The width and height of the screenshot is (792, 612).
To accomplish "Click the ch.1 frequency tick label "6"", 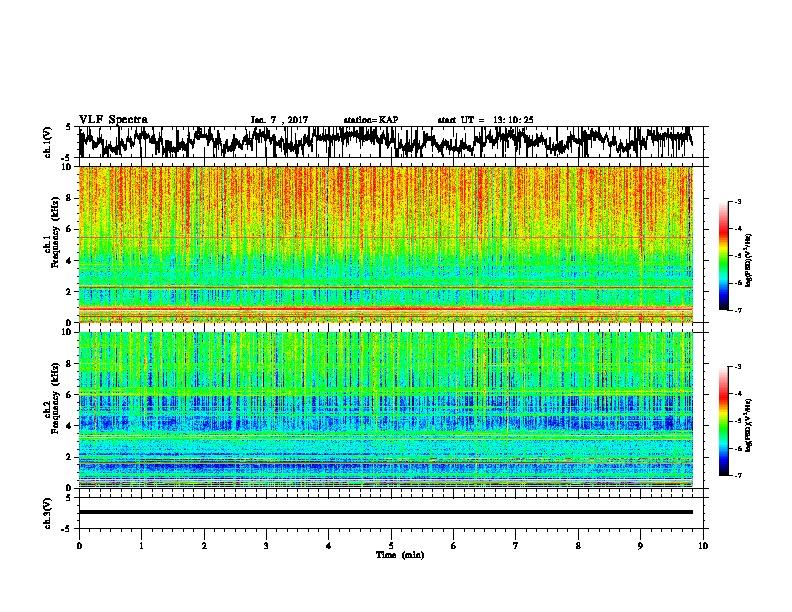I will click(70, 230).
